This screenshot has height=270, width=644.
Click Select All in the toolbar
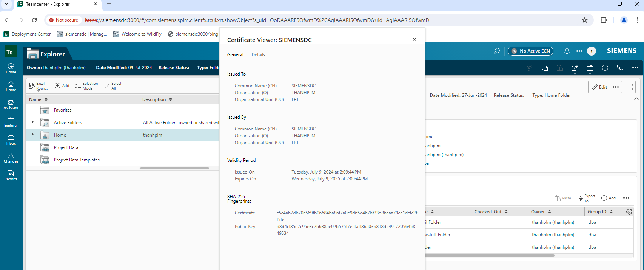(113, 86)
